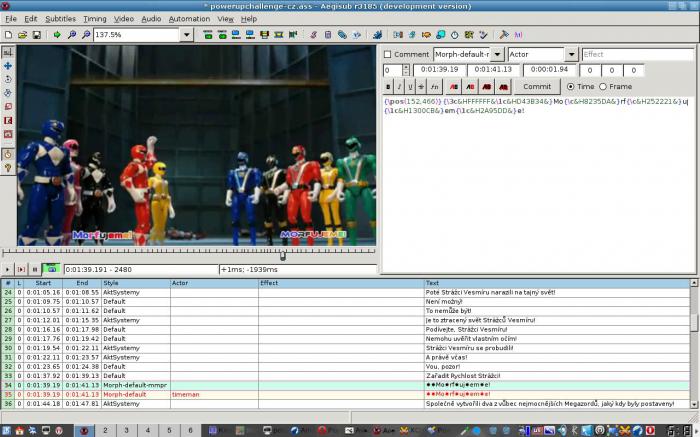Click the video seek slider handle

283,255
